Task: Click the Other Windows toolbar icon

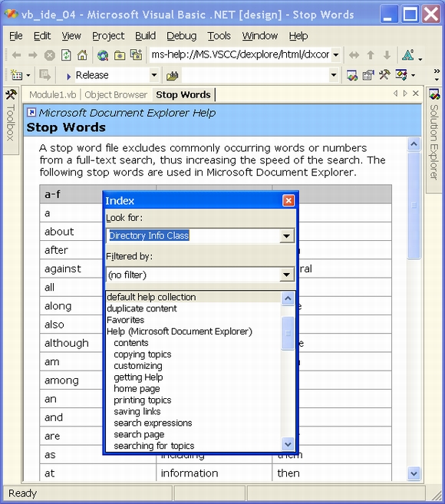Action: tap(401, 75)
